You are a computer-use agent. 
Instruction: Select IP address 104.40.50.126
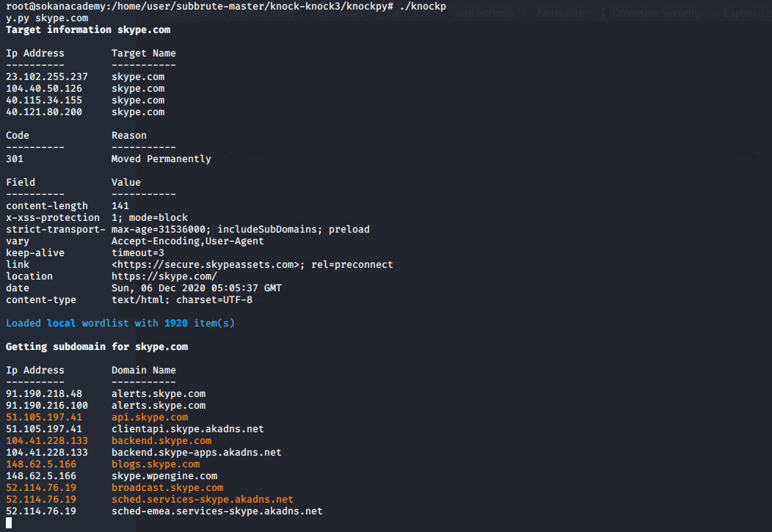(x=44, y=89)
